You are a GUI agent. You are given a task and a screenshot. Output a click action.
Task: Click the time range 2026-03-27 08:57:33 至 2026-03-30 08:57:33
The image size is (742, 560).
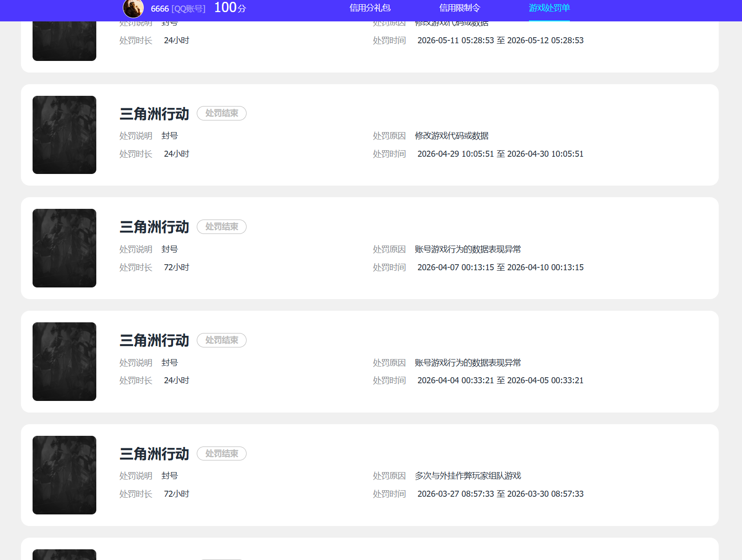(x=501, y=494)
